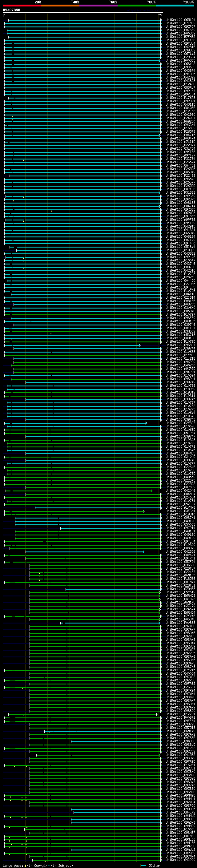Image resolution: width=197 pixels, height=868 pixels.
Task: Select hit label UniRef100_Q9S7W0
Action: (x=180, y=785)
